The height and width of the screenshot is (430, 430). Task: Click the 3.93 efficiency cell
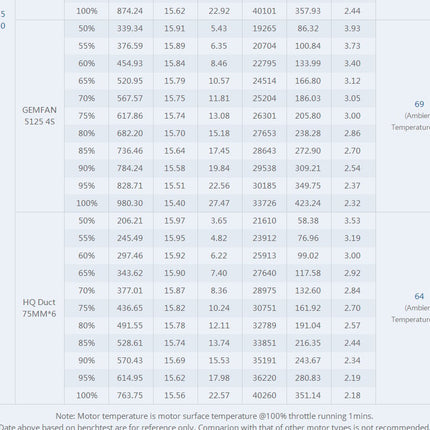coord(352,28)
